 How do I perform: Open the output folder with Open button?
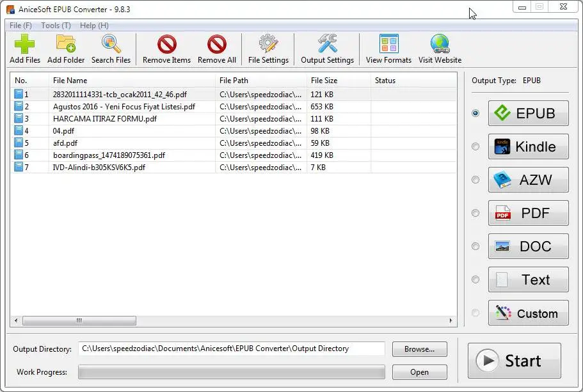[x=419, y=372]
